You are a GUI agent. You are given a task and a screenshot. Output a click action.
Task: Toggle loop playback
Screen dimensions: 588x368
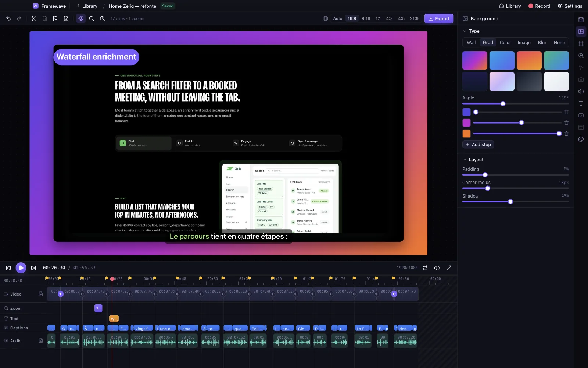[425, 268]
